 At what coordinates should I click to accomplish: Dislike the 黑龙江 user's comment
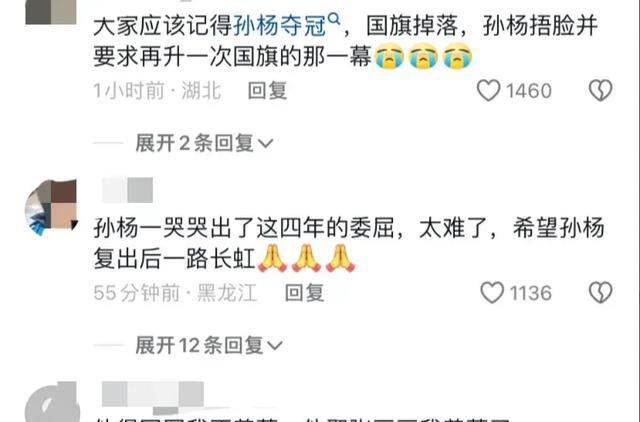600,293
